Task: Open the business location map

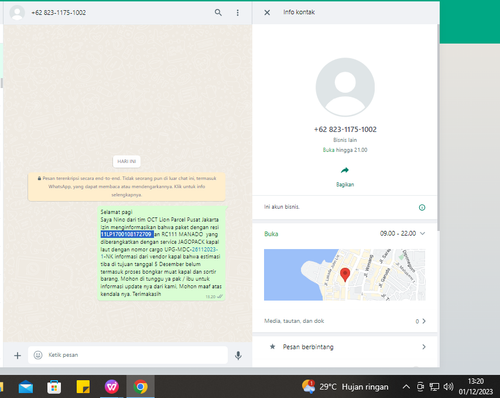Action: tap(345, 275)
